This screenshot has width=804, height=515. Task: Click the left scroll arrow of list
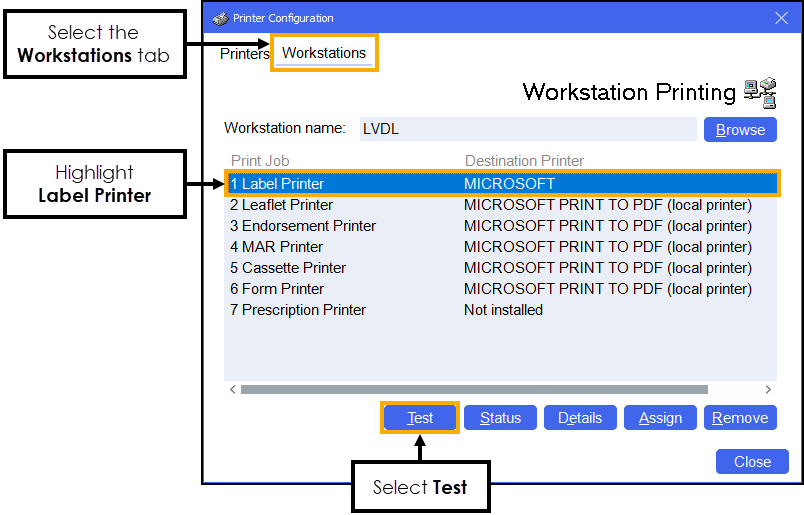click(232, 389)
